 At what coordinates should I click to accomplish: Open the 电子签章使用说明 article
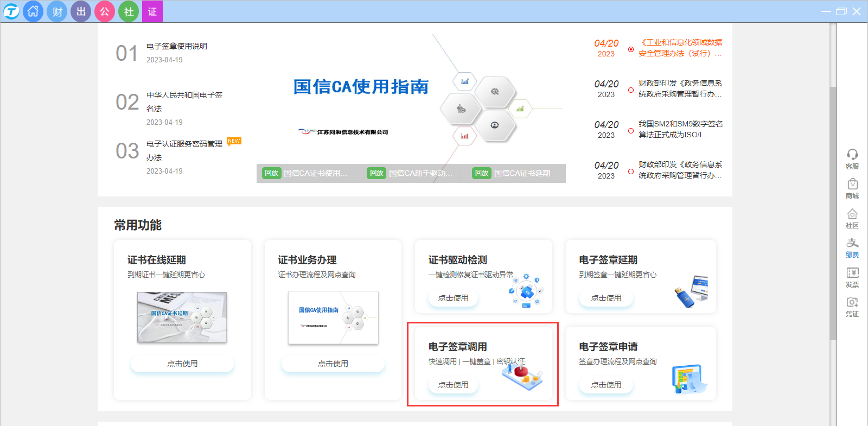click(177, 46)
